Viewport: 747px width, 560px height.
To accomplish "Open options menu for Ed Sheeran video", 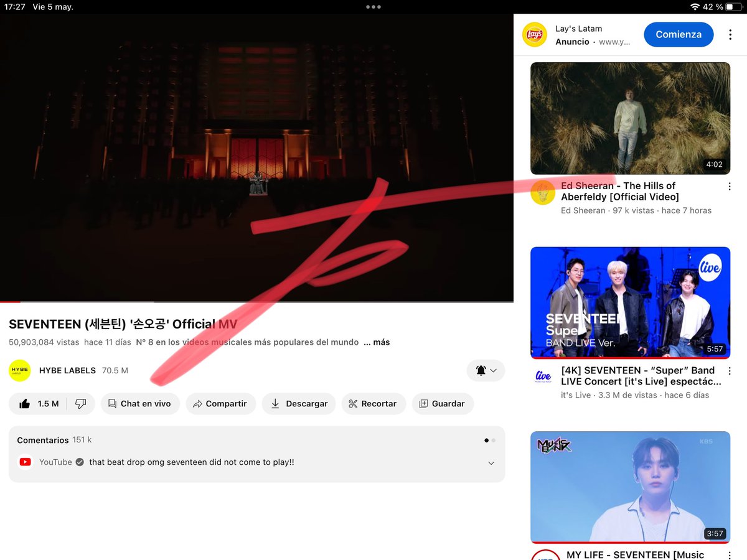I will click(x=730, y=187).
